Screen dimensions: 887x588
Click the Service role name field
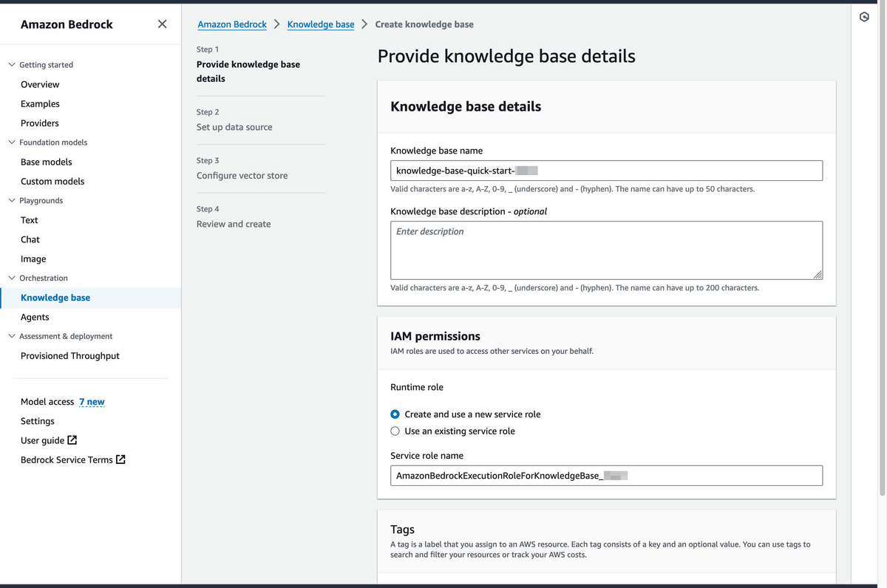click(x=606, y=475)
